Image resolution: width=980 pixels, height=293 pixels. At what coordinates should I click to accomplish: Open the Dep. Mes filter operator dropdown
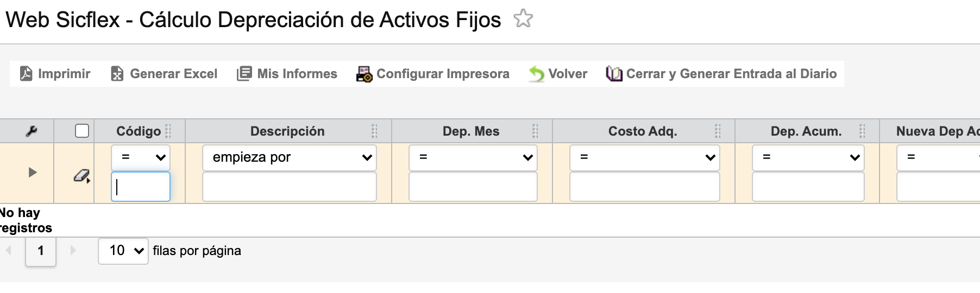(473, 157)
